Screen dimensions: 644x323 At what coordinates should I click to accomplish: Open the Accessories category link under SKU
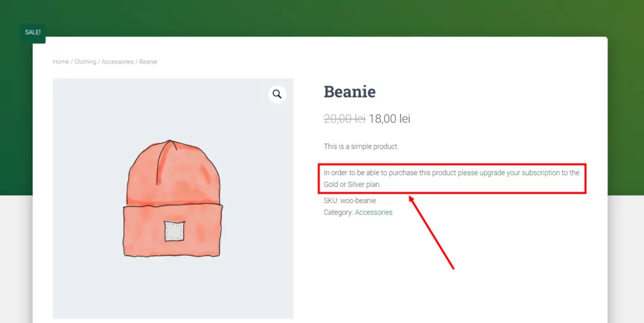pyautogui.click(x=374, y=212)
